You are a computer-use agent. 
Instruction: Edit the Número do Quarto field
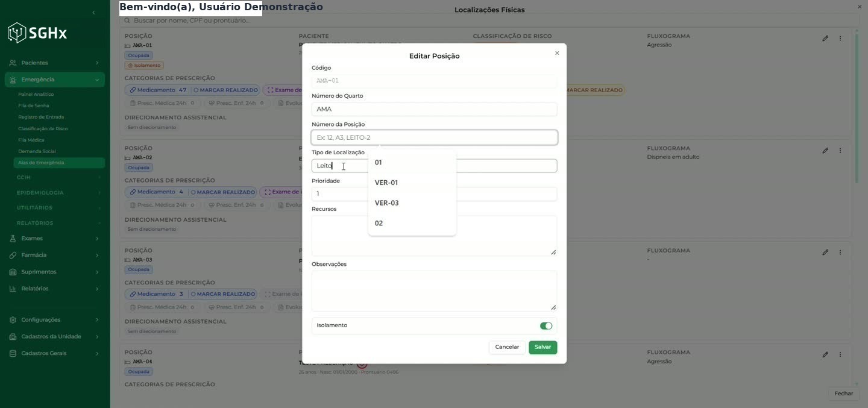tap(434, 109)
